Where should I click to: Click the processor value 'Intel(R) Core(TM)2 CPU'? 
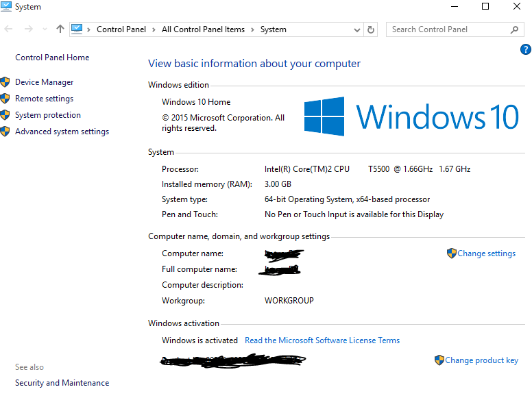pos(306,169)
